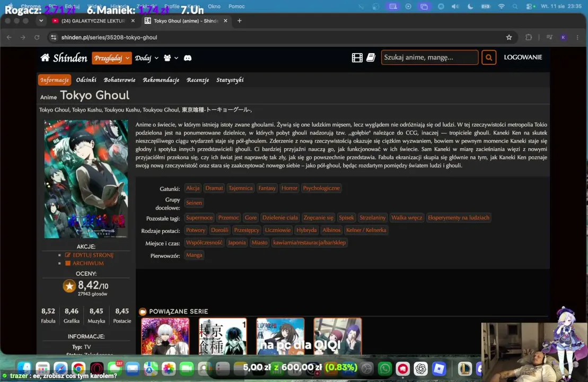Go back with the browser back arrow
The width and height of the screenshot is (588, 382).
click(x=10, y=37)
